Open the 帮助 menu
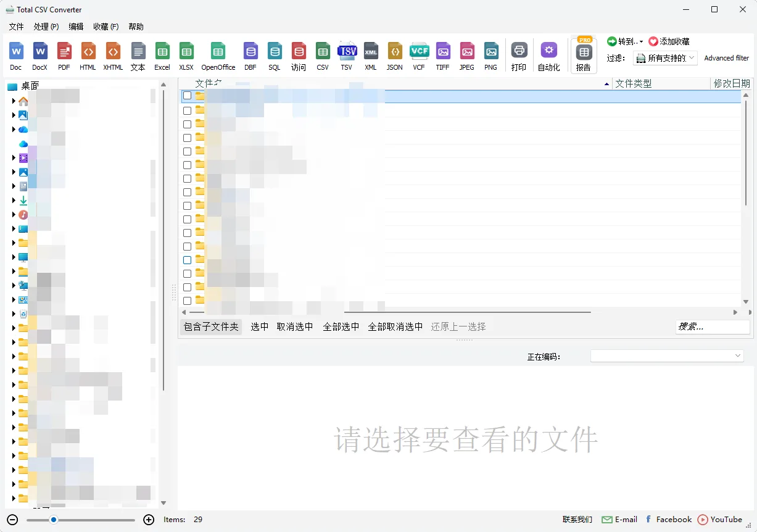The height and width of the screenshot is (532, 757). tap(136, 27)
